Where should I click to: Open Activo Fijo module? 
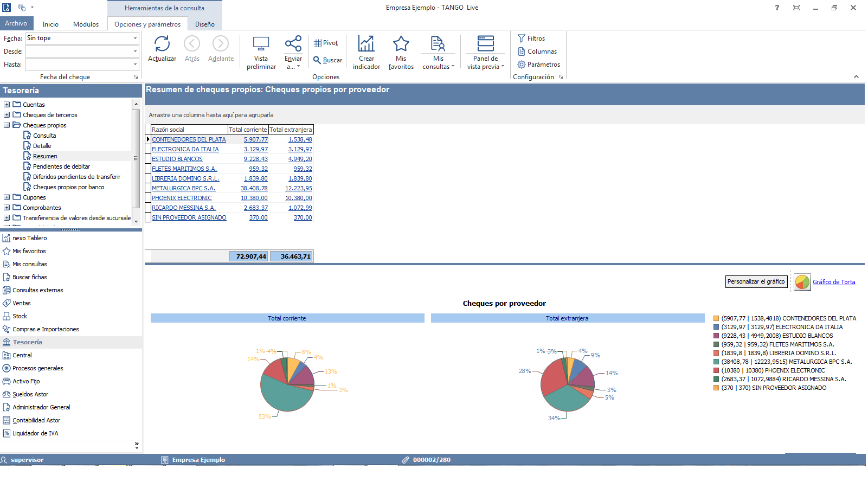(x=21, y=381)
